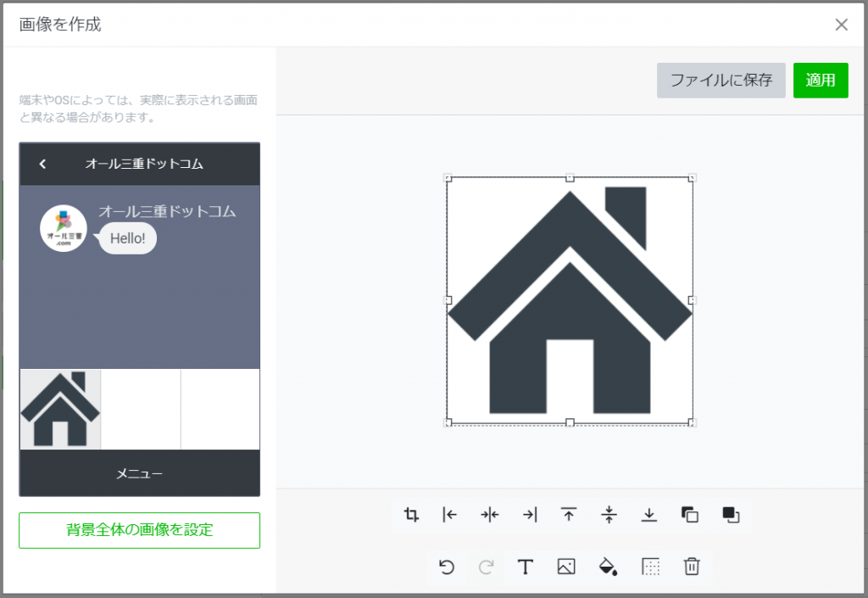The image size is (868, 598).
Task: Click the 背景全体の画像を設定 button
Action: (139, 530)
